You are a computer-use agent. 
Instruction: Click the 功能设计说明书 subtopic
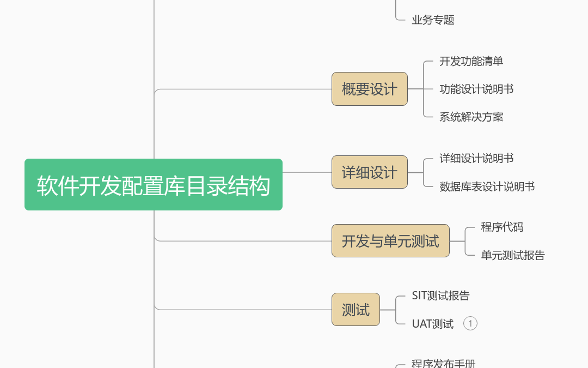[476, 89]
